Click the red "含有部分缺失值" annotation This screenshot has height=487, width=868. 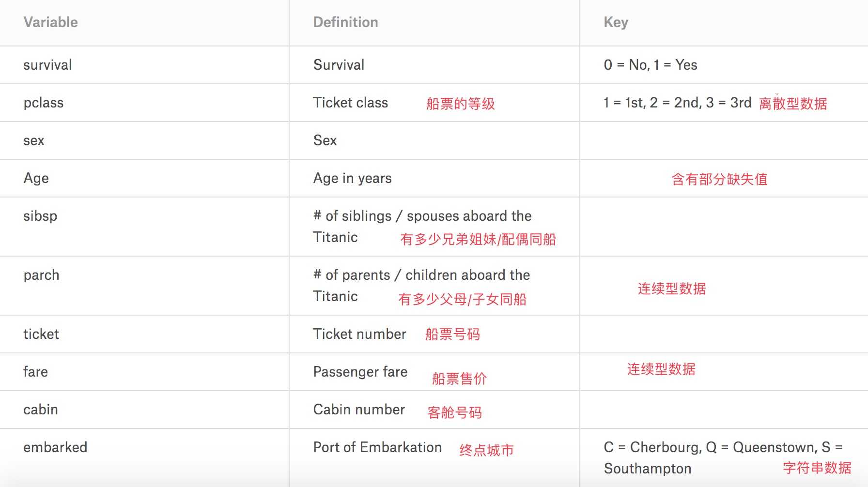(x=719, y=180)
